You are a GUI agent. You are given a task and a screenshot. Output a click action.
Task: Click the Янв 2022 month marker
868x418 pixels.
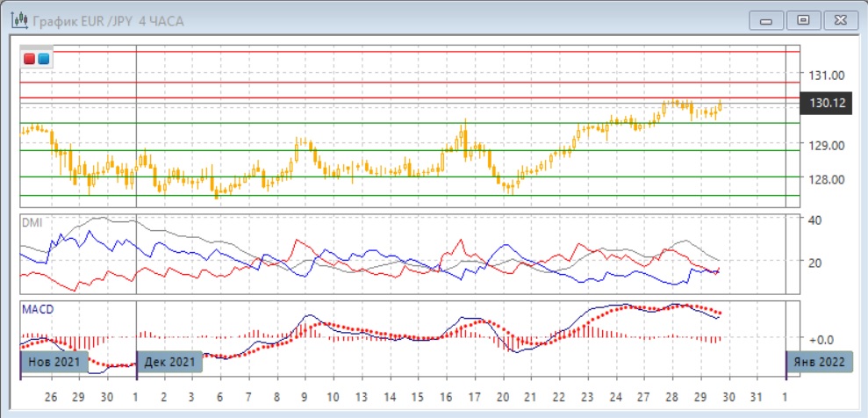[820, 362]
